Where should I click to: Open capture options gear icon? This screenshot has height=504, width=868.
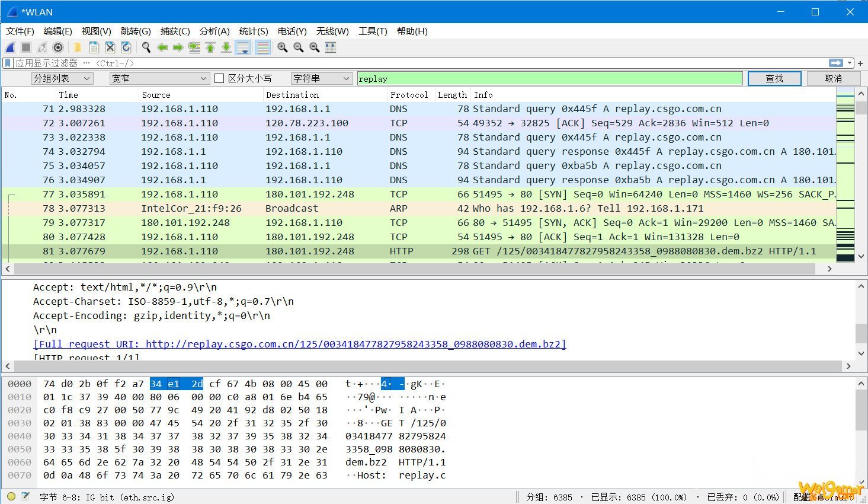pos(58,47)
